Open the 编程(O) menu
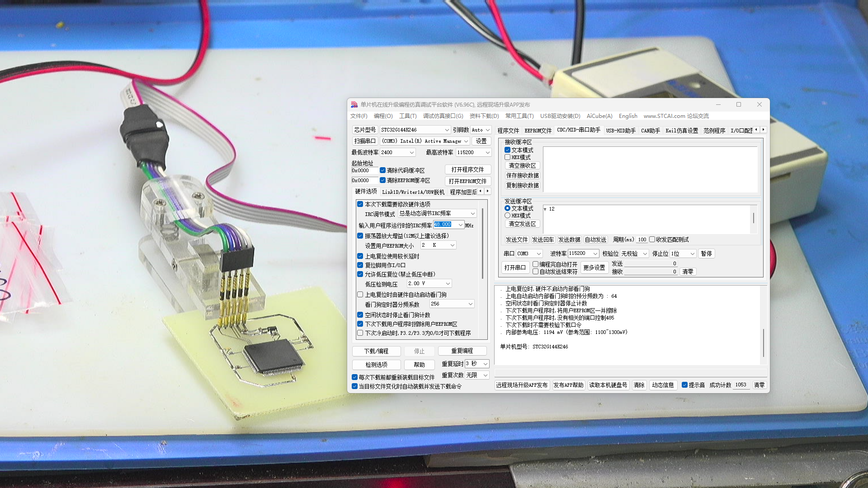868x488 pixels. (383, 116)
